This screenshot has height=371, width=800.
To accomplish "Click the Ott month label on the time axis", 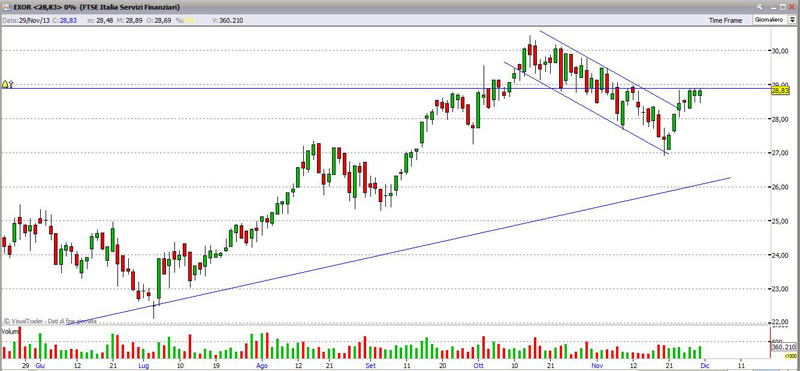I will (x=478, y=366).
